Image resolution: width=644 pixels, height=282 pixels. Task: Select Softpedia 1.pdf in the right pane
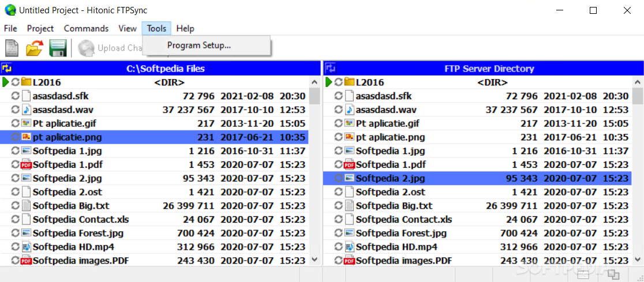pos(478,164)
